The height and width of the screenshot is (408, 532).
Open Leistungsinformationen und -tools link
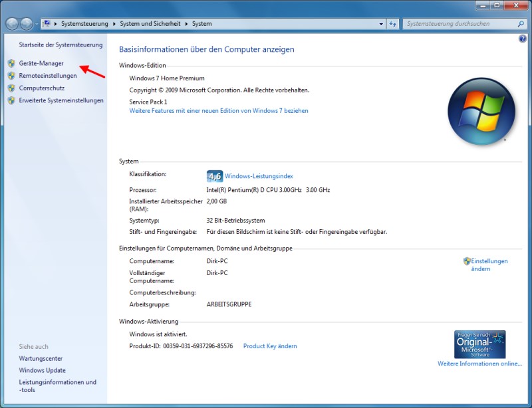(x=58, y=386)
